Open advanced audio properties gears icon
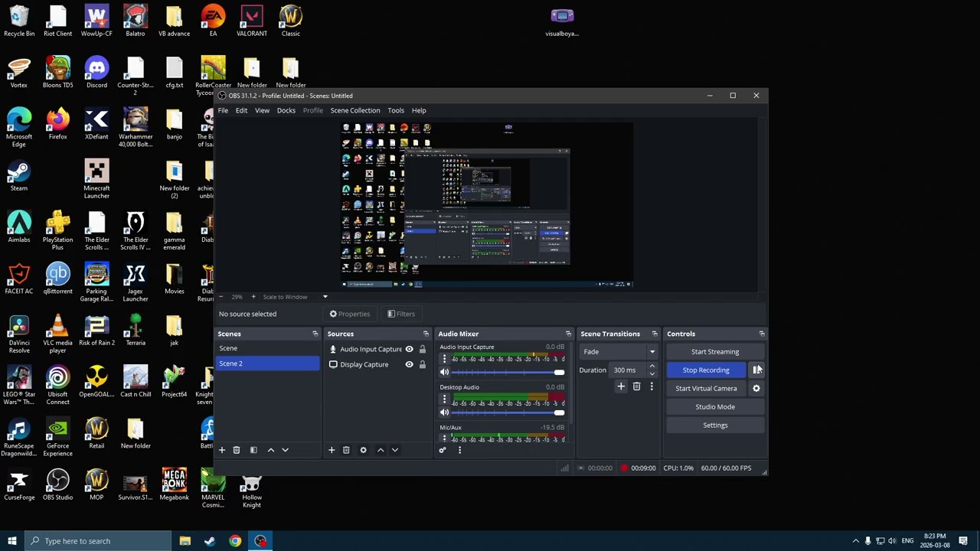The image size is (980, 551). point(442,450)
